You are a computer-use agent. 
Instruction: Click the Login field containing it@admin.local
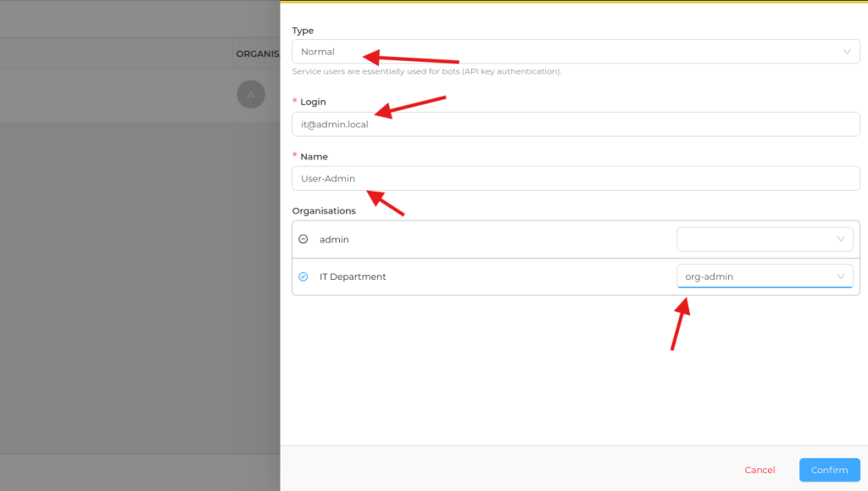point(575,125)
